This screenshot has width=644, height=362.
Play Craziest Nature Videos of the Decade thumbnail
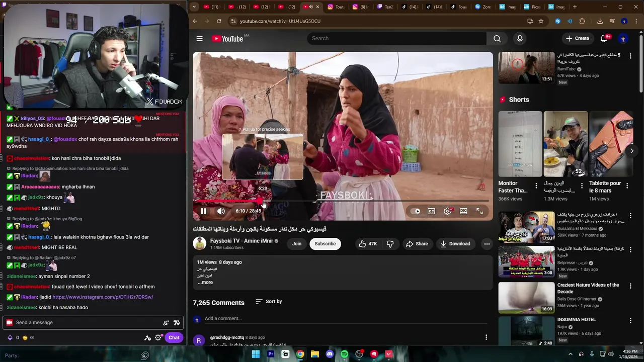click(x=526, y=298)
